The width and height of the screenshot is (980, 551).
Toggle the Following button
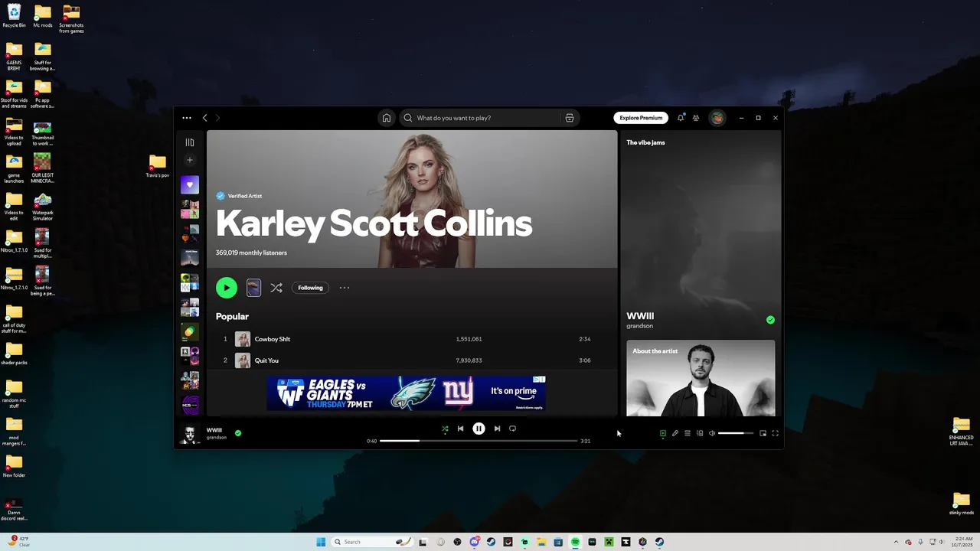pyautogui.click(x=310, y=288)
